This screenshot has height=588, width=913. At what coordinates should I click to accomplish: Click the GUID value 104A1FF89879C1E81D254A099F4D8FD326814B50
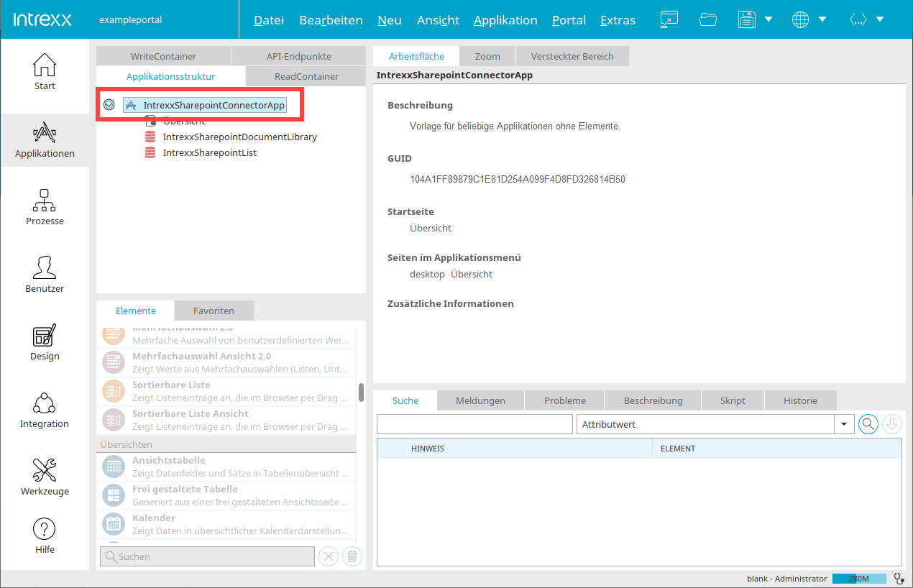tap(518, 179)
